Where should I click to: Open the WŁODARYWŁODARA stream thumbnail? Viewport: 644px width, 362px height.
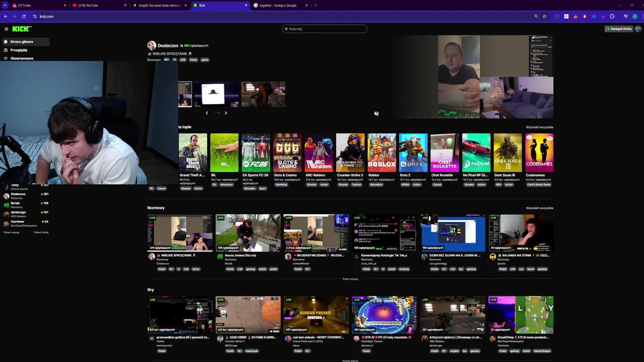[316, 233]
